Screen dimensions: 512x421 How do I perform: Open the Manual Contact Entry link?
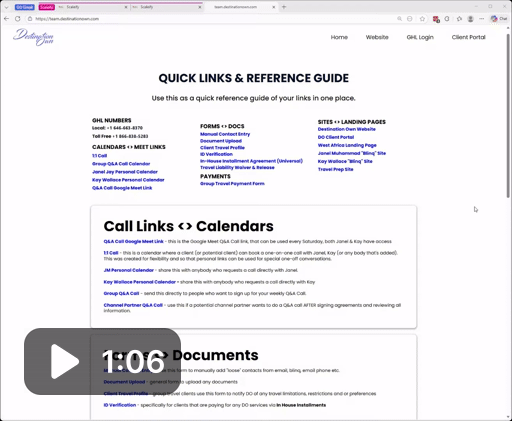[x=225, y=134]
